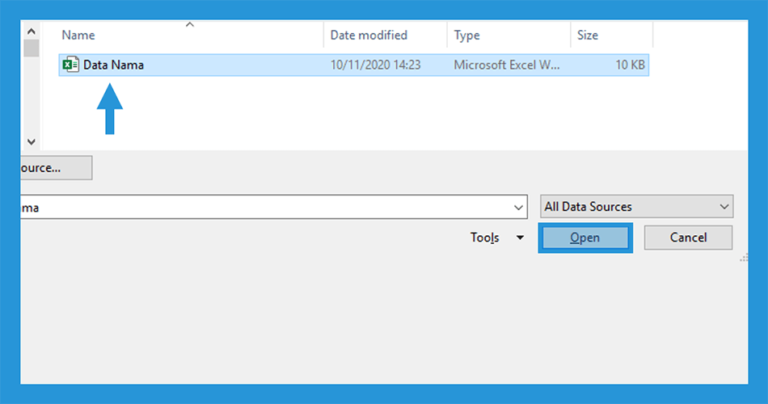Screen dimensions: 768x404
Task: Select the Excel icon of Data Nama
Action: [x=71, y=65]
